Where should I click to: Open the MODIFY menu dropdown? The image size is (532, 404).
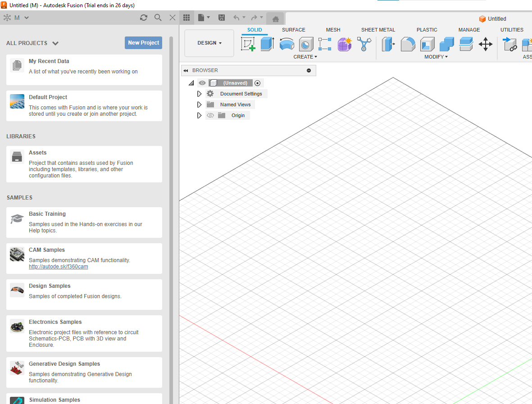tap(436, 57)
